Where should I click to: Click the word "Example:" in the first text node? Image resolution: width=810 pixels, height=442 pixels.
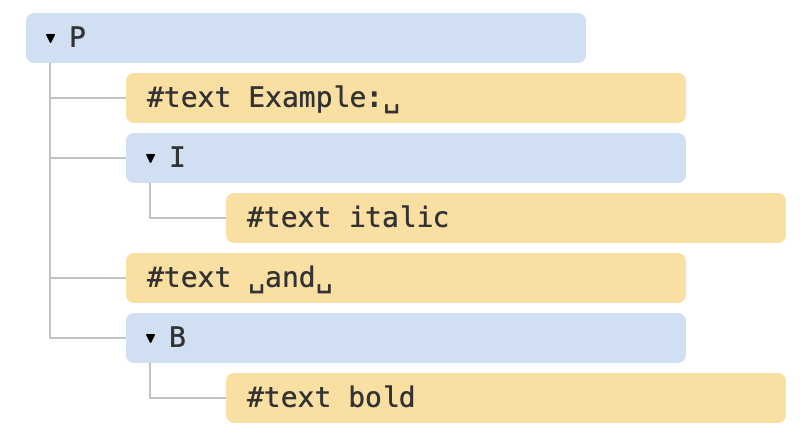[x=315, y=98]
